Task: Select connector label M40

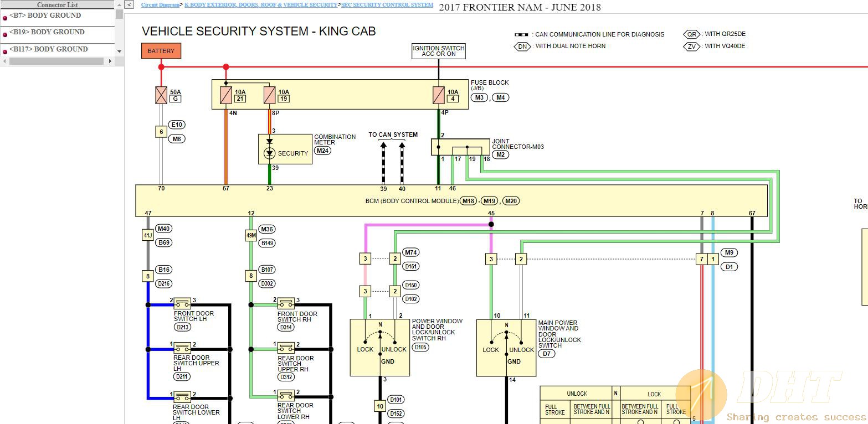Action: point(164,229)
